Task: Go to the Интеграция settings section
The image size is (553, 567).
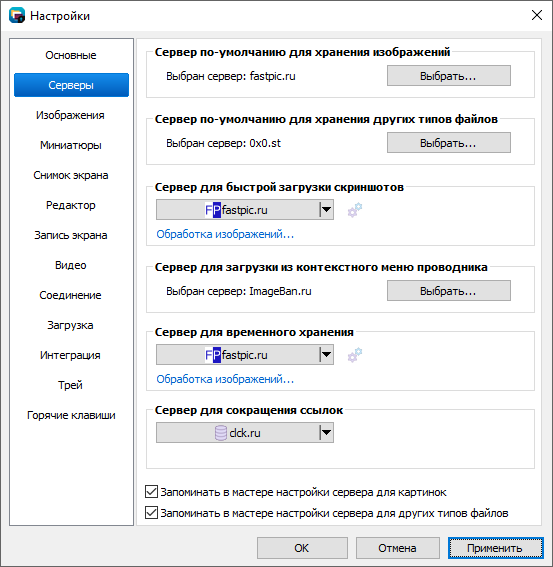Action: [x=71, y=355]
